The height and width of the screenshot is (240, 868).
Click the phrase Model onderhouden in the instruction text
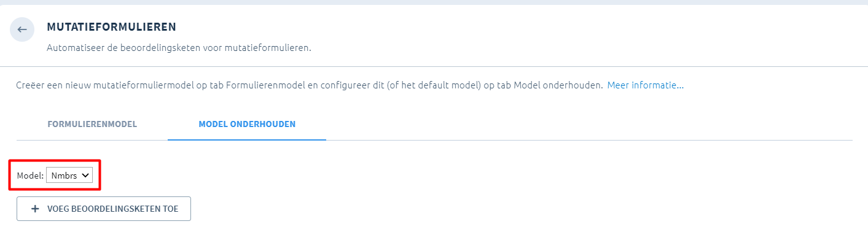pos(558,85)
